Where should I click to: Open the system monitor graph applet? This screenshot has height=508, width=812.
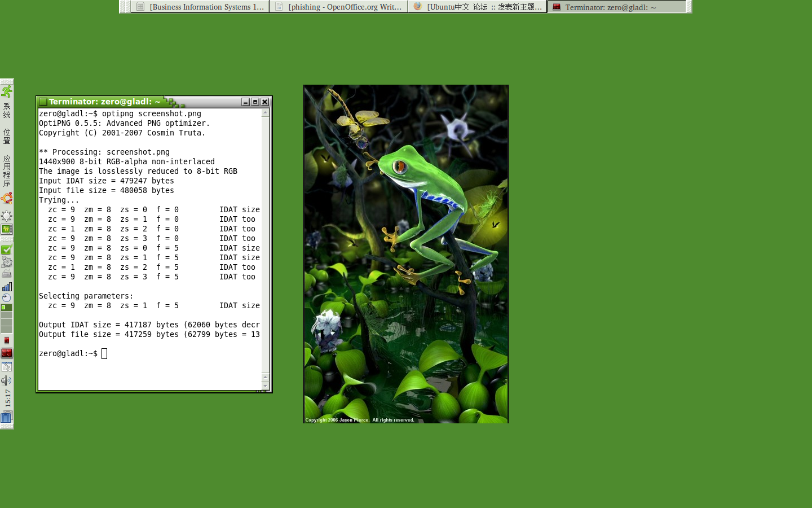coord(7,229)
